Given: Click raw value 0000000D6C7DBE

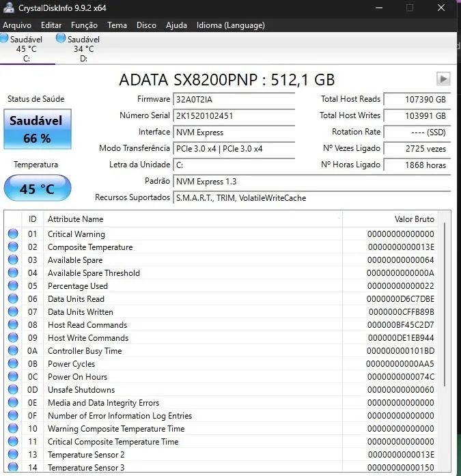Looking at the screenshot, I should [x=400, y=299].
